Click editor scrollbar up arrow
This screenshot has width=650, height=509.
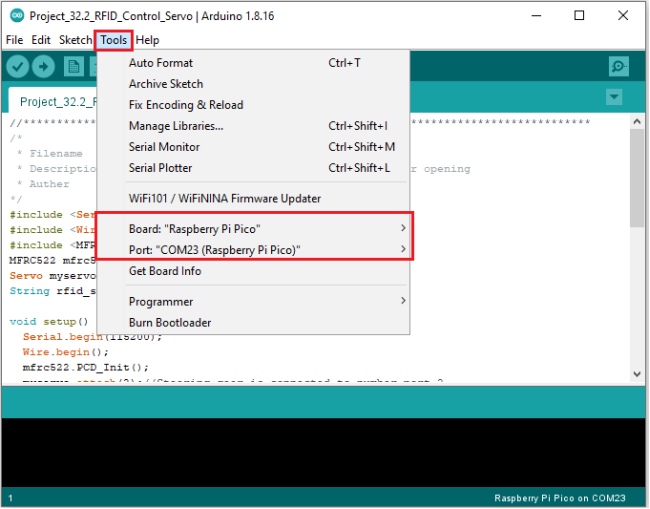[x=637, y=121]
